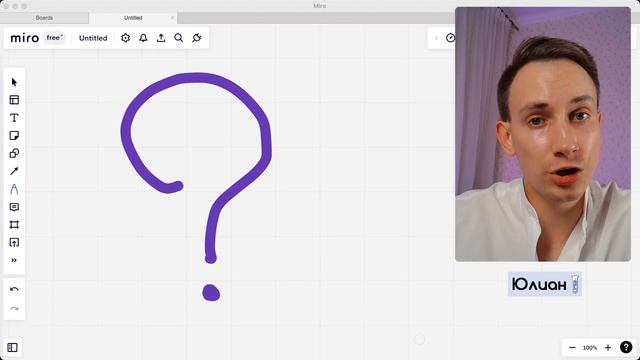
Task: Open board settings gear
Action: (125, 38)
